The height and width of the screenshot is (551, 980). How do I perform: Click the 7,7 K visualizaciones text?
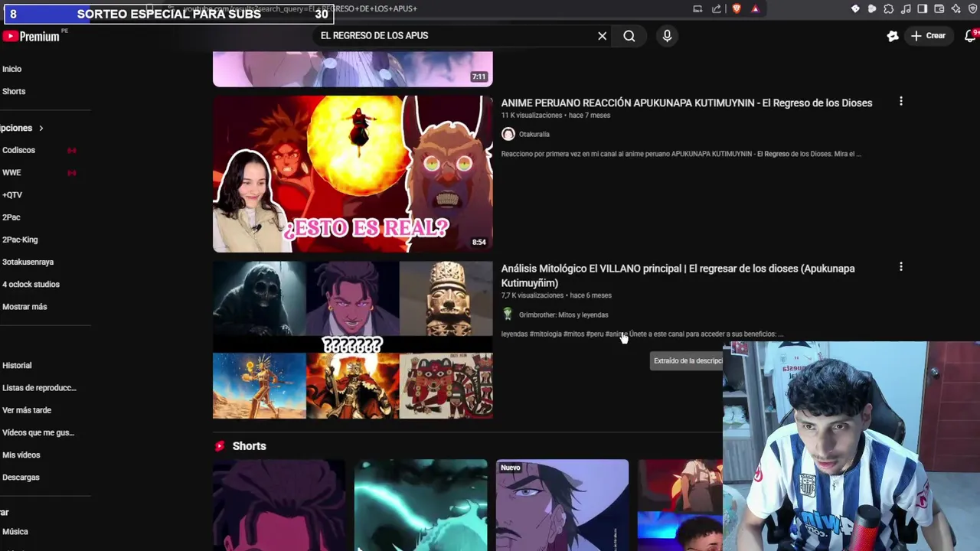pos(532,295)
